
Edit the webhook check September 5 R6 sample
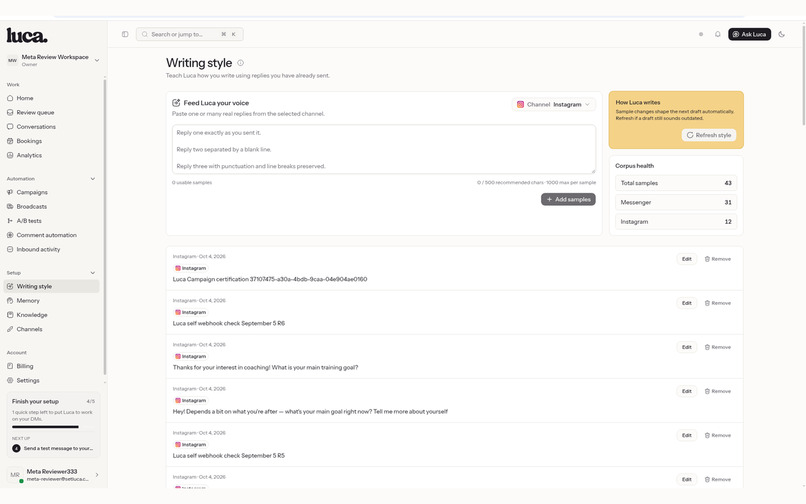(686, 303)
